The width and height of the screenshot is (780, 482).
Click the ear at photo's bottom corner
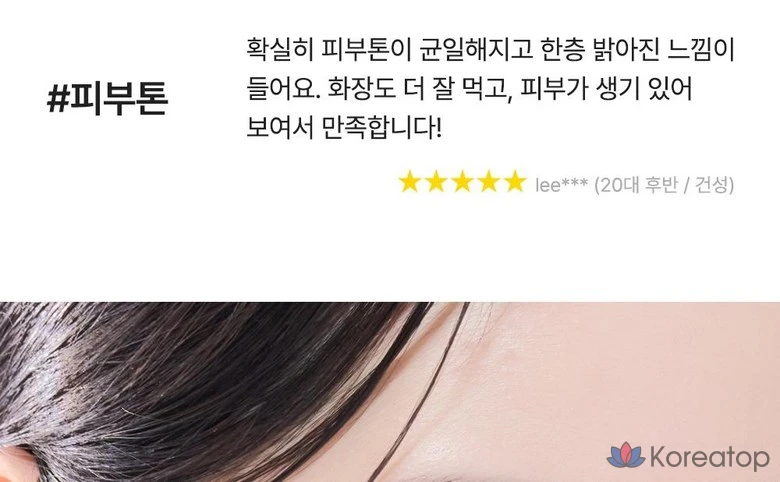click(x=17, y=464)
